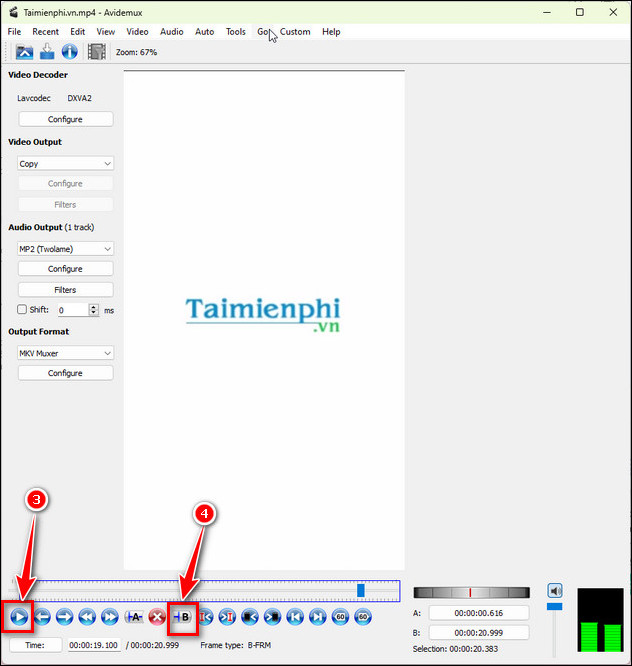Viewport: 632px width, 666px height.
Task: Open the Edit menu
Action: pyautogui.click(x=77, y=31)
